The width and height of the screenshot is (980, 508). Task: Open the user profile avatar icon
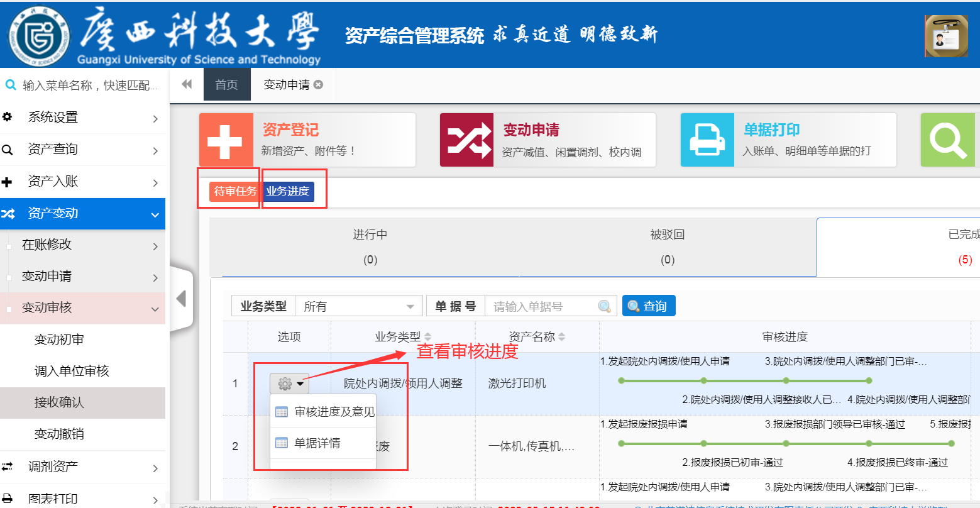(946, 36)
